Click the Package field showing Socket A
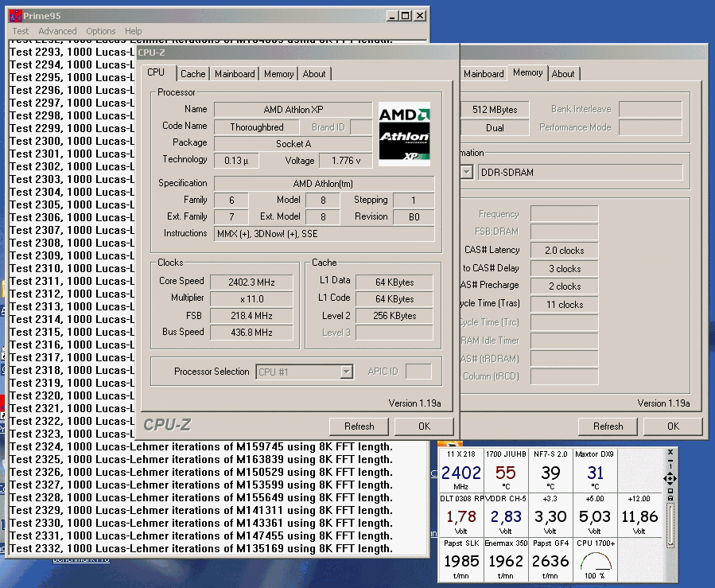This screenshot has width=715, height=588. 293,144
